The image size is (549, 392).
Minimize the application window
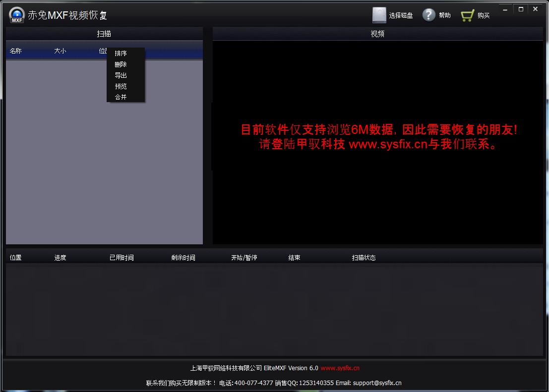505,9
